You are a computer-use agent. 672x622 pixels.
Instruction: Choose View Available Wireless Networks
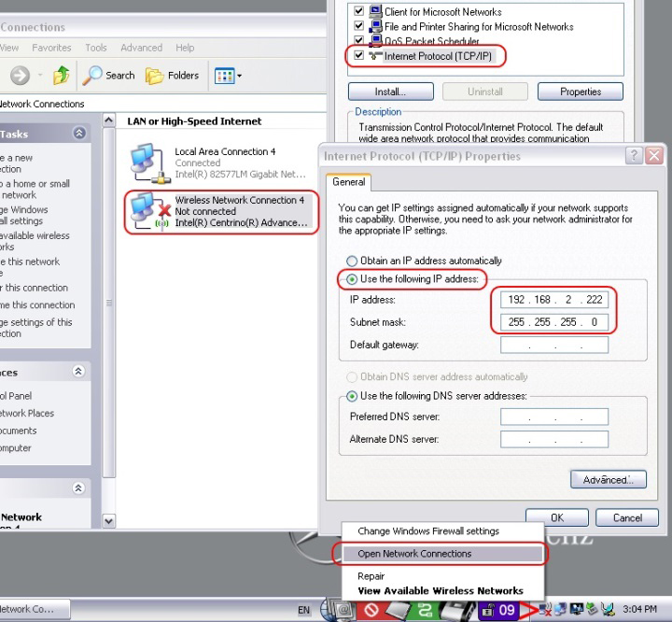441,591
